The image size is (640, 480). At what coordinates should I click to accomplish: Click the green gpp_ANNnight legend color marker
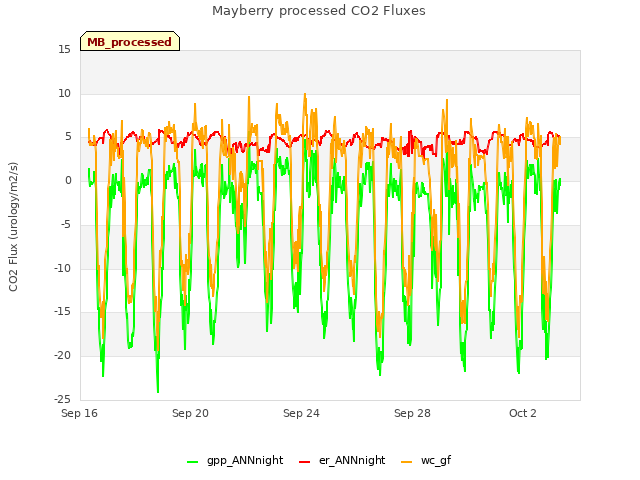pyautogui.click(x=192, y=462)
